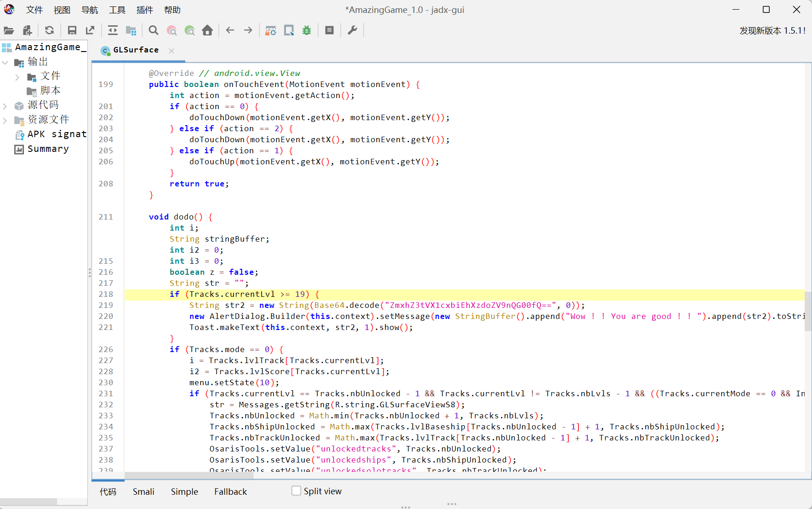812x509 pixels.
Task: Switch to the Fallback view tab
Action: coord(230,492)
